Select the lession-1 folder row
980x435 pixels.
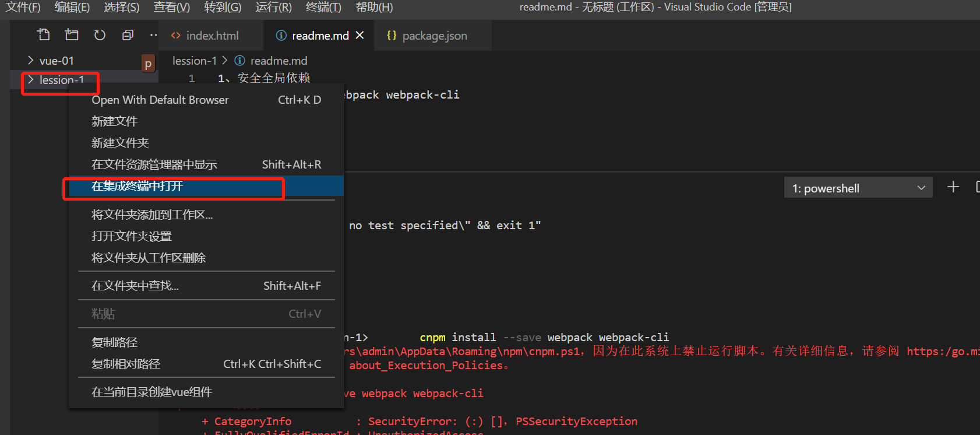[x=83, y=80]
